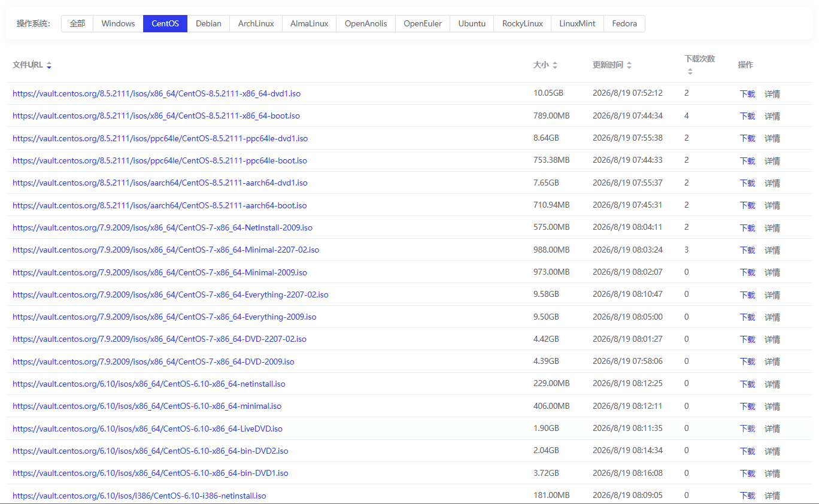
Task: Open the CentOS-7-x86_64-Minimal-2009.iso URL link
Action: coord(160,272)
